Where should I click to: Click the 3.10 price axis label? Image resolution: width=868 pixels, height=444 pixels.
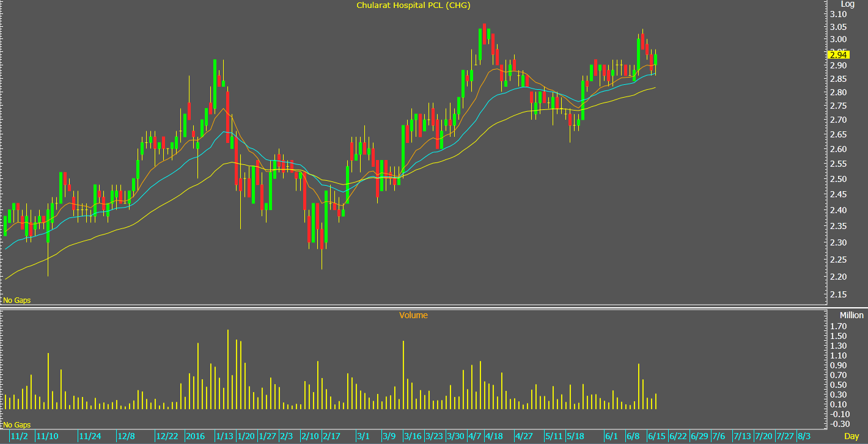click(837, 13)
